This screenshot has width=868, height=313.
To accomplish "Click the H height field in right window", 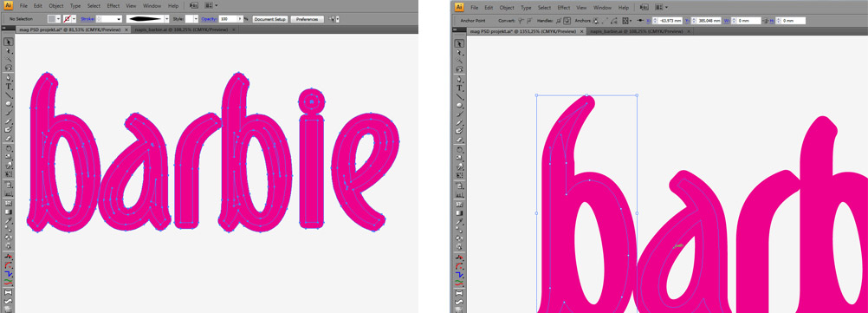I will tap(791, 21).
